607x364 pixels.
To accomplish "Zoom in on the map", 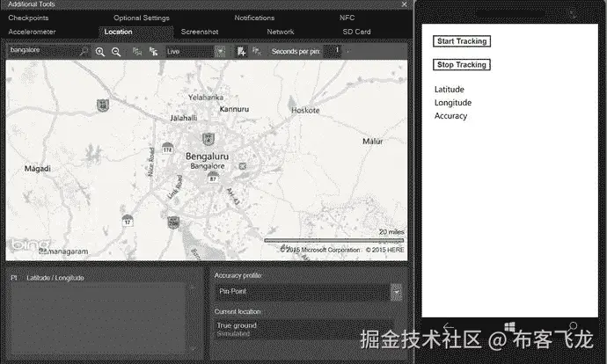I will 100,52.
